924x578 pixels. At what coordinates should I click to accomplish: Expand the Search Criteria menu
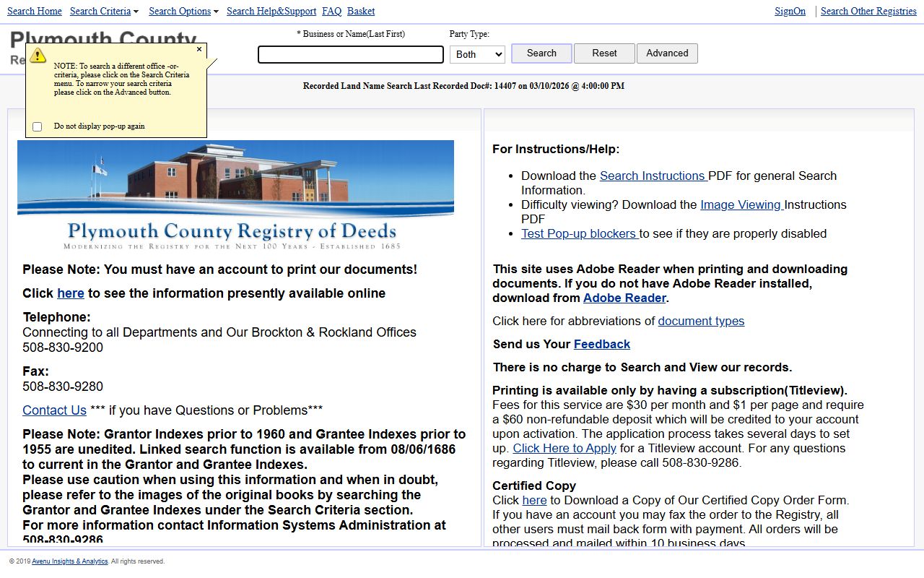point(104,11)
